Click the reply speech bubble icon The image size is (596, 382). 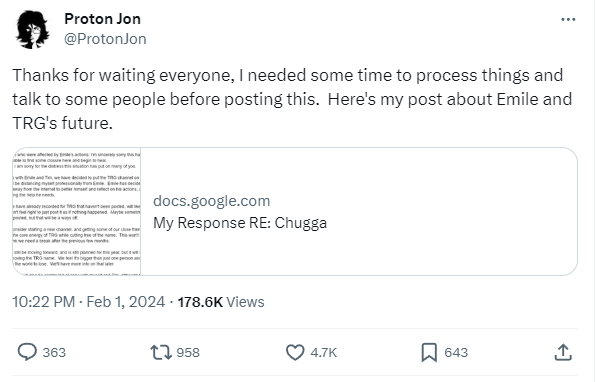pos(27,352)
